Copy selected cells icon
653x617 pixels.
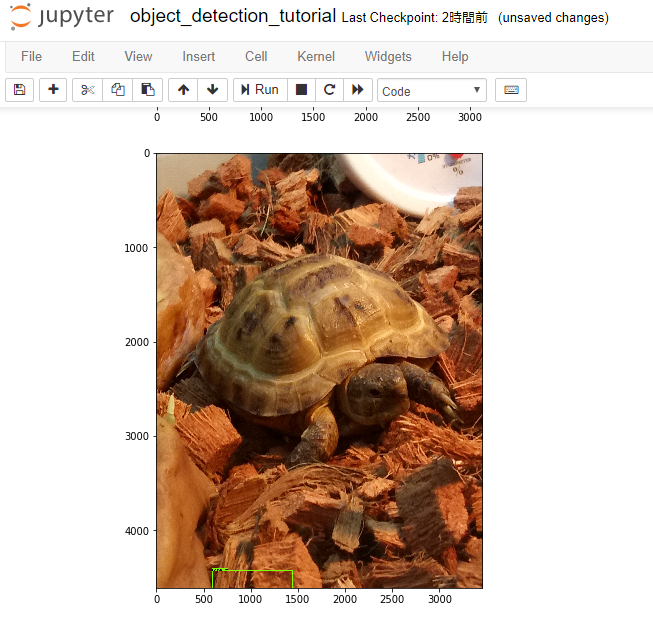118,90
